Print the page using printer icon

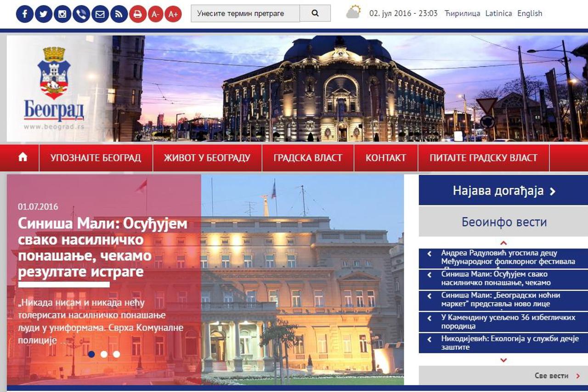pyautogui.click(x=137, y=14)
